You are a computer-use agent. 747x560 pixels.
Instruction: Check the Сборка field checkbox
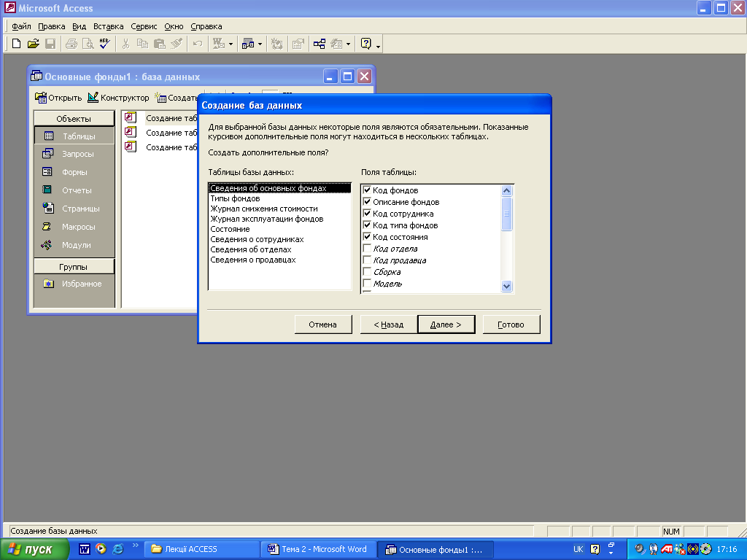click(368, 271)
